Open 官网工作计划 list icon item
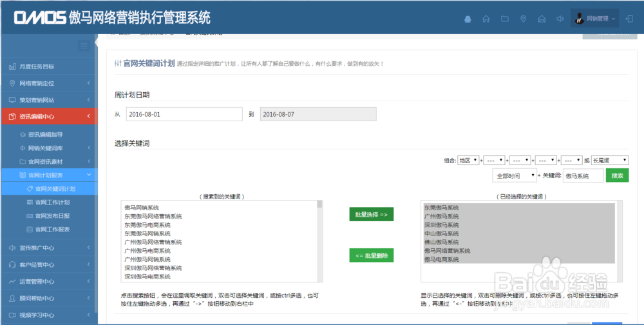Screen dimensions: 644x325 click(48, 202)
